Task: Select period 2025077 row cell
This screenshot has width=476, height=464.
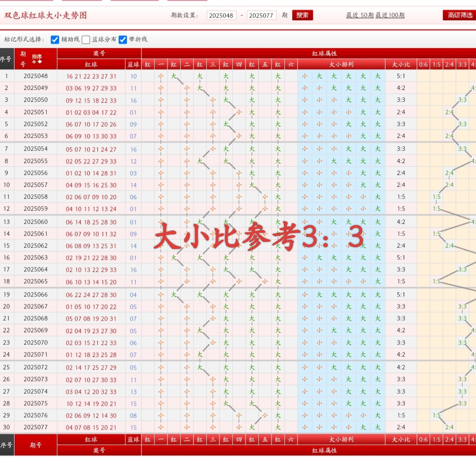Action: click(x=36, y=427)
